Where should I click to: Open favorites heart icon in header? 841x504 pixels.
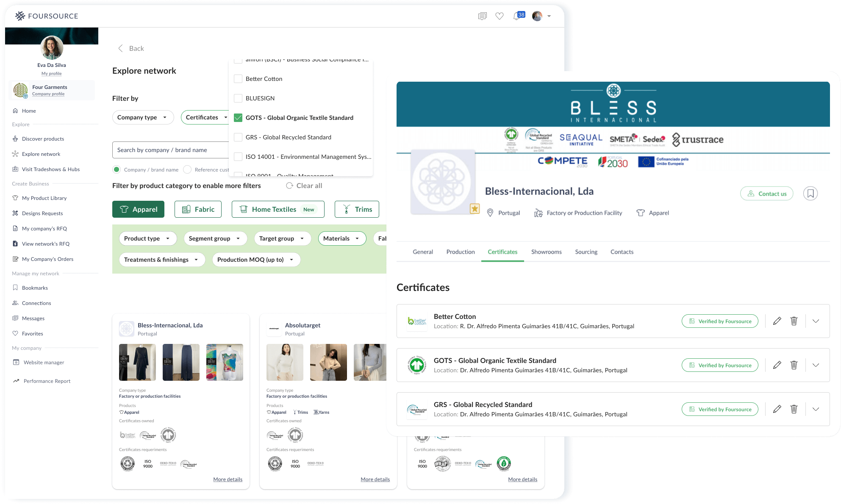click(x=500, y=16)
